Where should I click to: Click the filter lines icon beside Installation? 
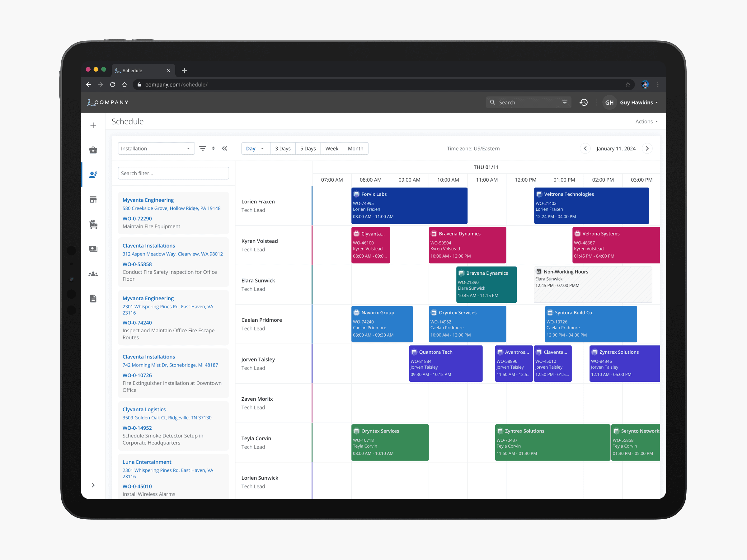(203, 148)
